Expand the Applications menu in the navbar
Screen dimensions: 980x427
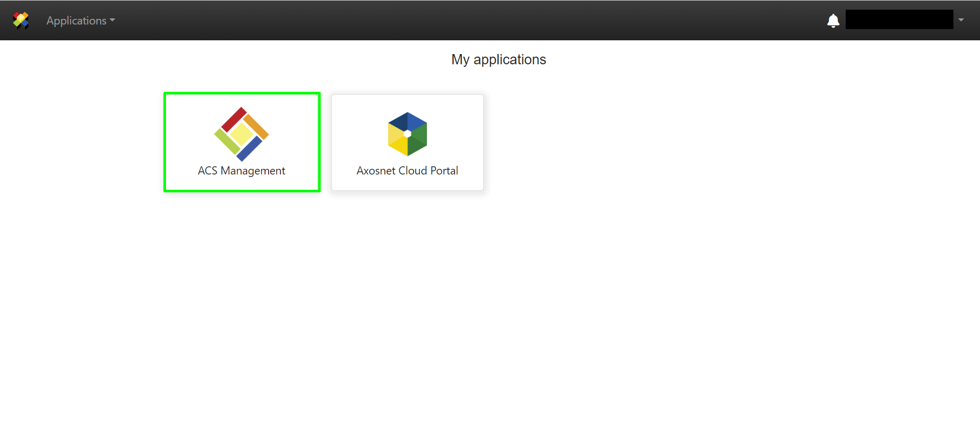coord(77,20)
